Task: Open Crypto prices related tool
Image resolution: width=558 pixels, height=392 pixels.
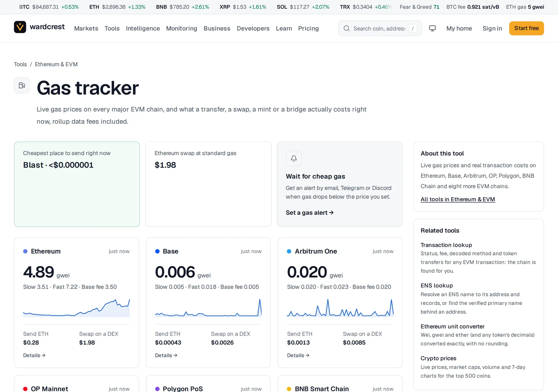Action: 438,358
